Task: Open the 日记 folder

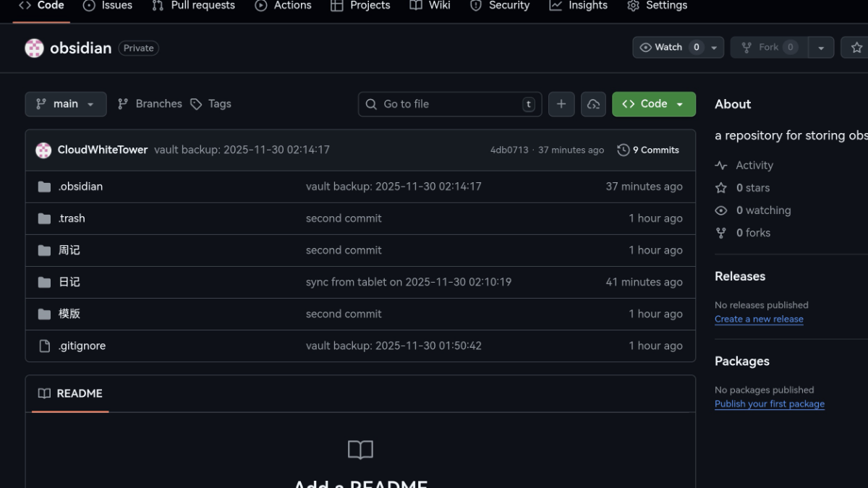Action: pos(69,282)
